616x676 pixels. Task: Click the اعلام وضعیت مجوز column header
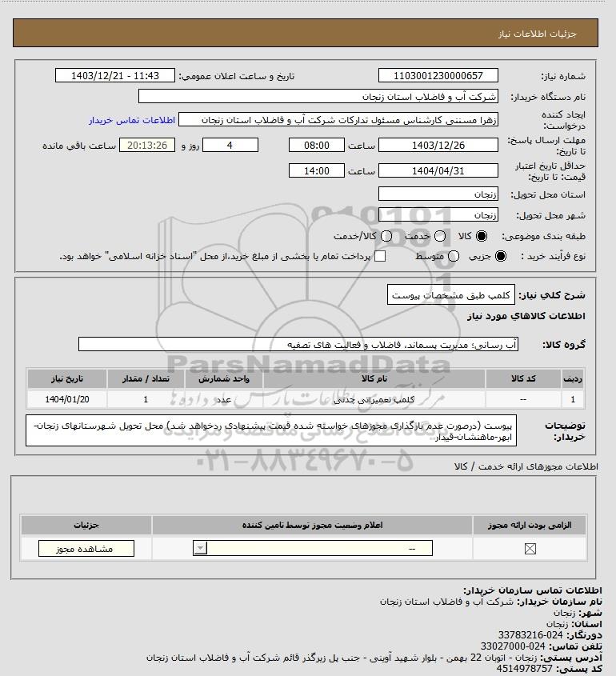312,525
